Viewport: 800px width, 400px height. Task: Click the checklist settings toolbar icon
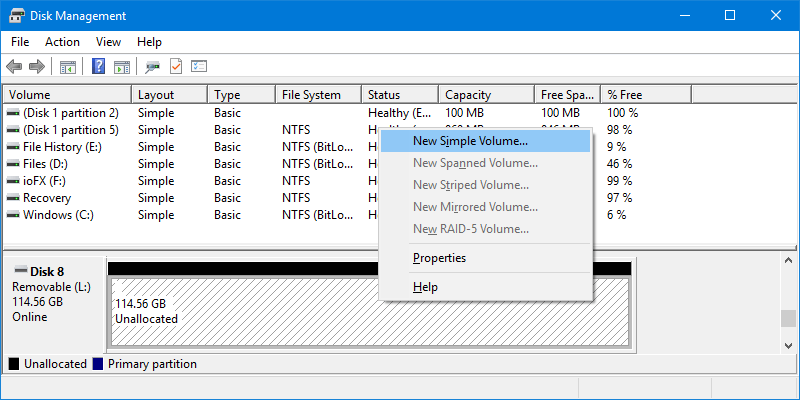point(199,67)
